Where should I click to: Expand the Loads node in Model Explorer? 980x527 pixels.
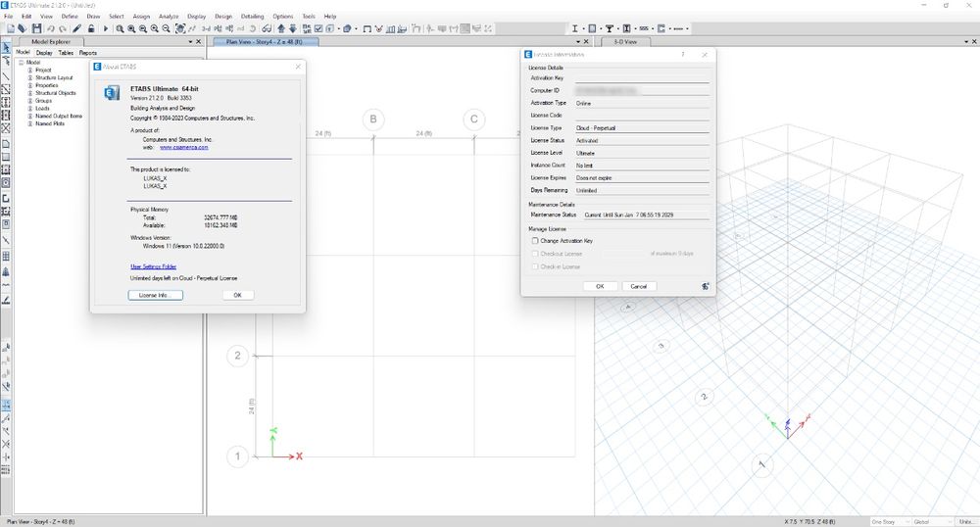pos(30,108)
